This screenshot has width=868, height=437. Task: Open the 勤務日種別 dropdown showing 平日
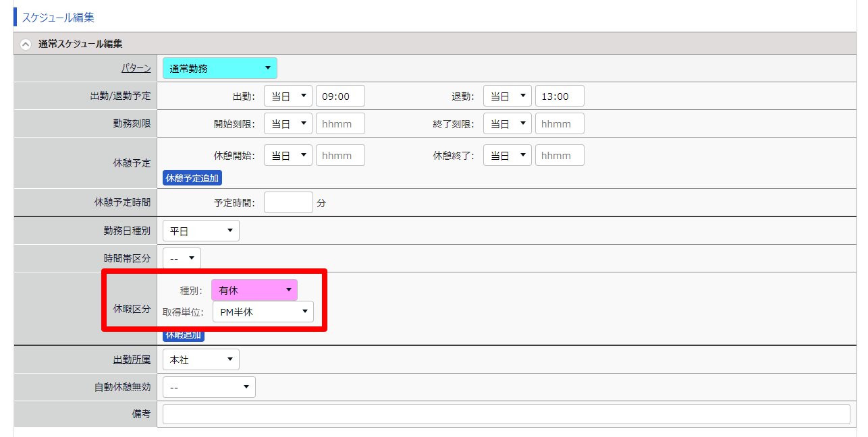[201, 231]
